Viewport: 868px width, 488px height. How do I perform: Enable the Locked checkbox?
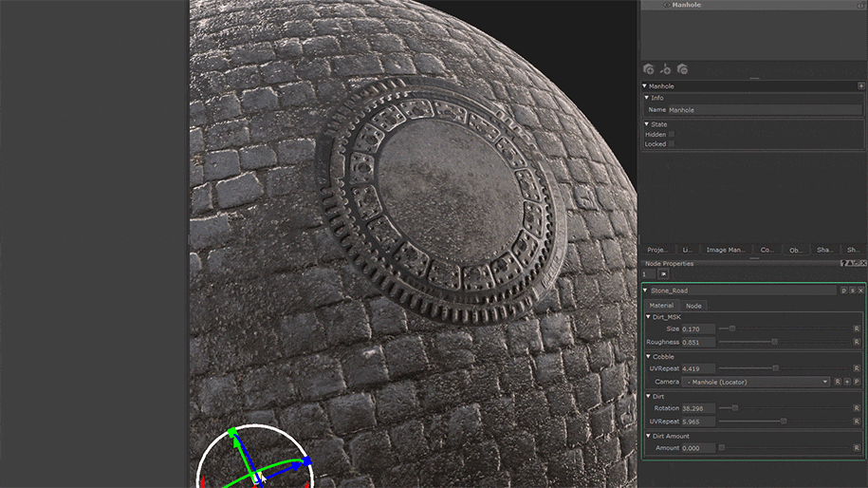(672, 144)
